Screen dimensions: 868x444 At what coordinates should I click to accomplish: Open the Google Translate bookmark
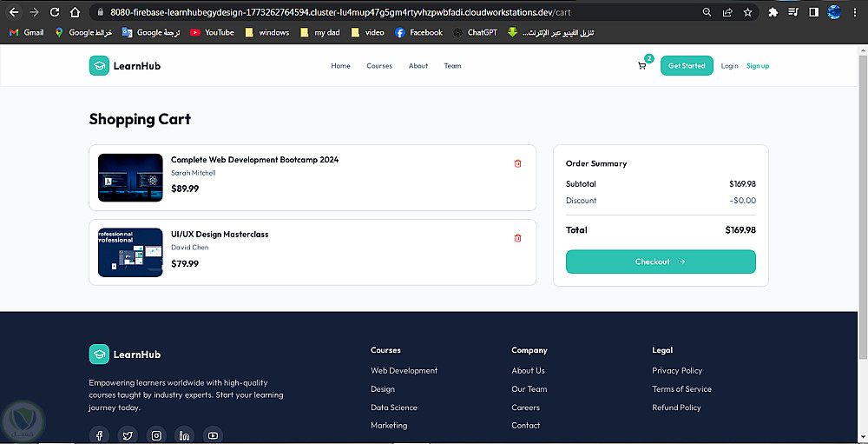pos(151,33)
